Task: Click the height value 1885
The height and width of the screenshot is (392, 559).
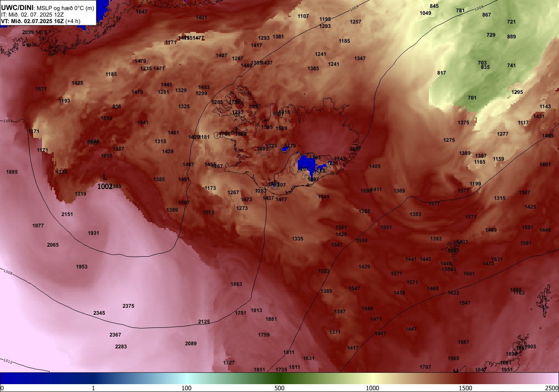Action: (x=12, y=172)
